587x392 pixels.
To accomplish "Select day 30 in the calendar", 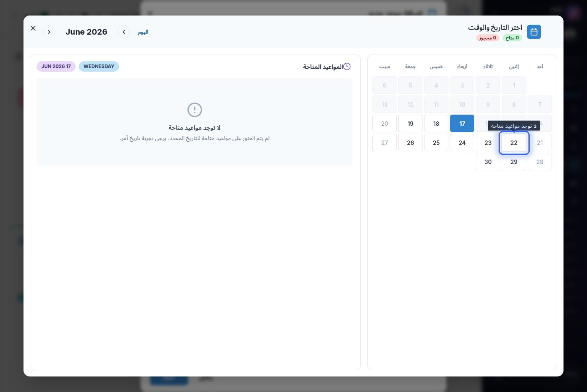I will 488,162.
